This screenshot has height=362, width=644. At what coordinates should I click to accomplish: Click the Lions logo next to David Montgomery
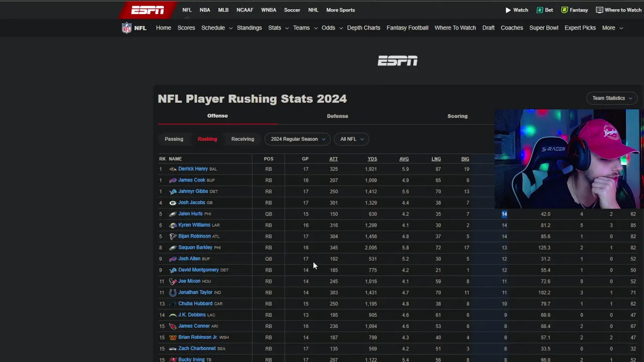coord(173,270)
